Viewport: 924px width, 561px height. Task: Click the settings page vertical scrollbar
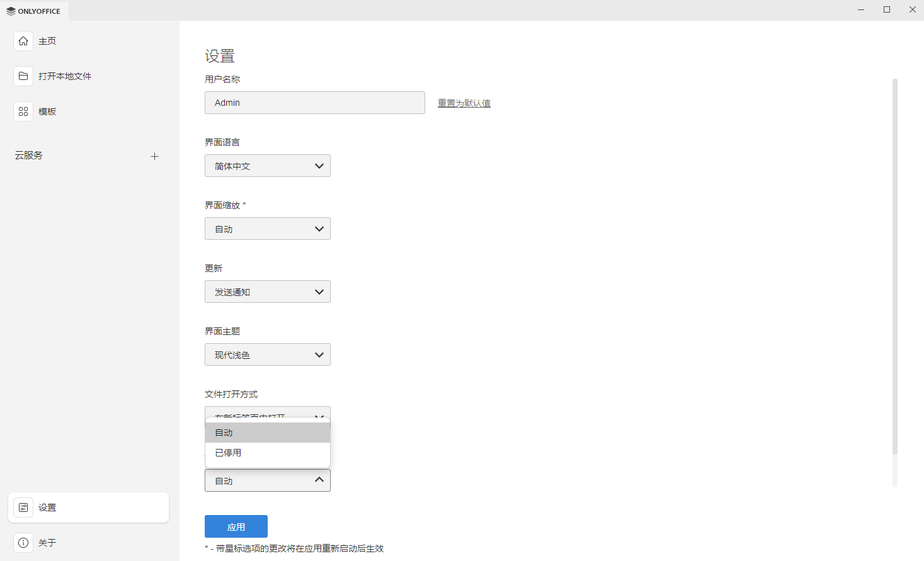895,266
